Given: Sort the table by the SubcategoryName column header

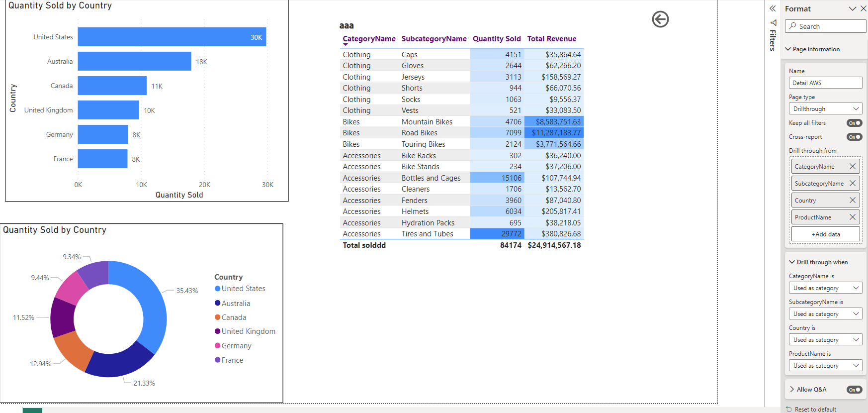Looking at the screenshot, I should coord(434,39).
